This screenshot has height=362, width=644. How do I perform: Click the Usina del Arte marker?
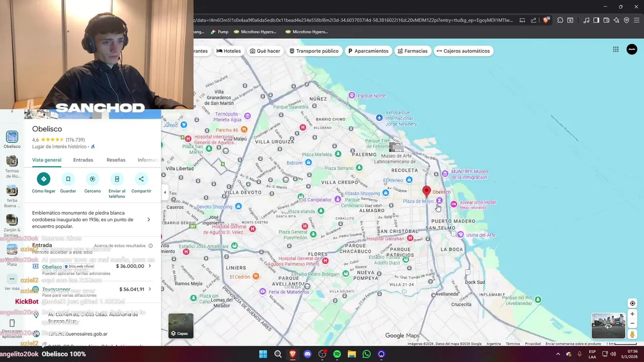coord(461,235)
